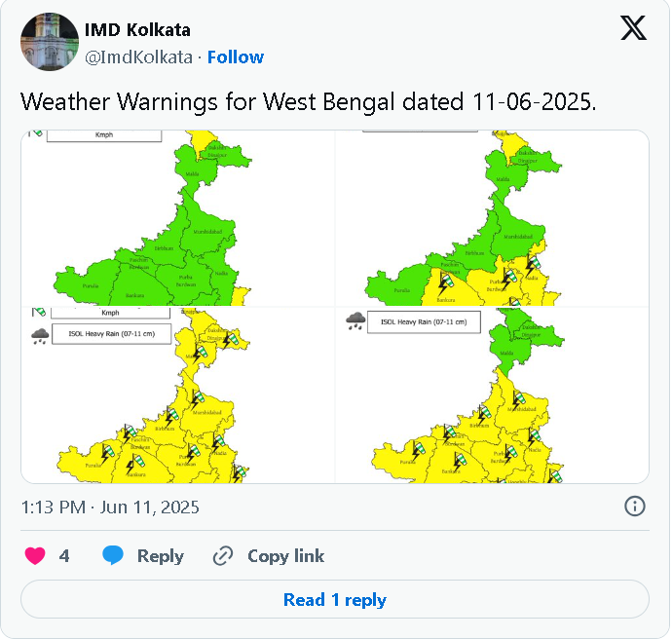The image size is (672, 639).
Task: Click the IMD Kolkata display name
Action: tap(137, 30)
